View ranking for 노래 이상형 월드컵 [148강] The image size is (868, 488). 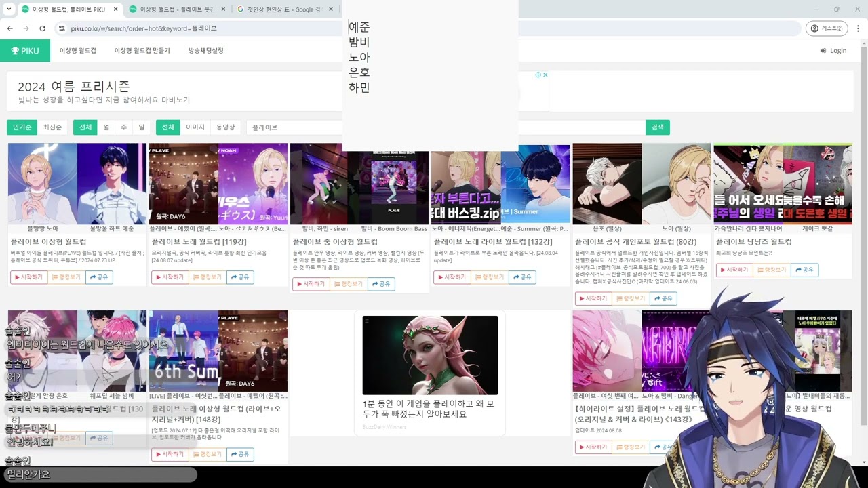208,454
